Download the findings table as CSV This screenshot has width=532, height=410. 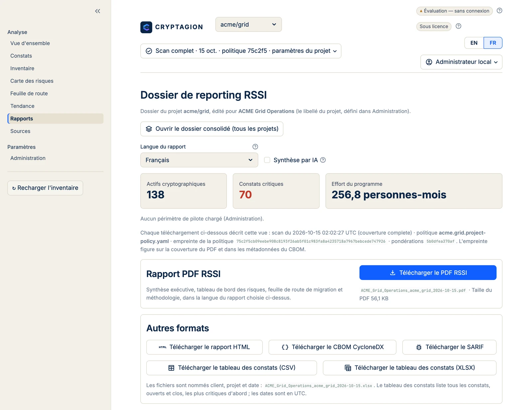tap(231, 368)
